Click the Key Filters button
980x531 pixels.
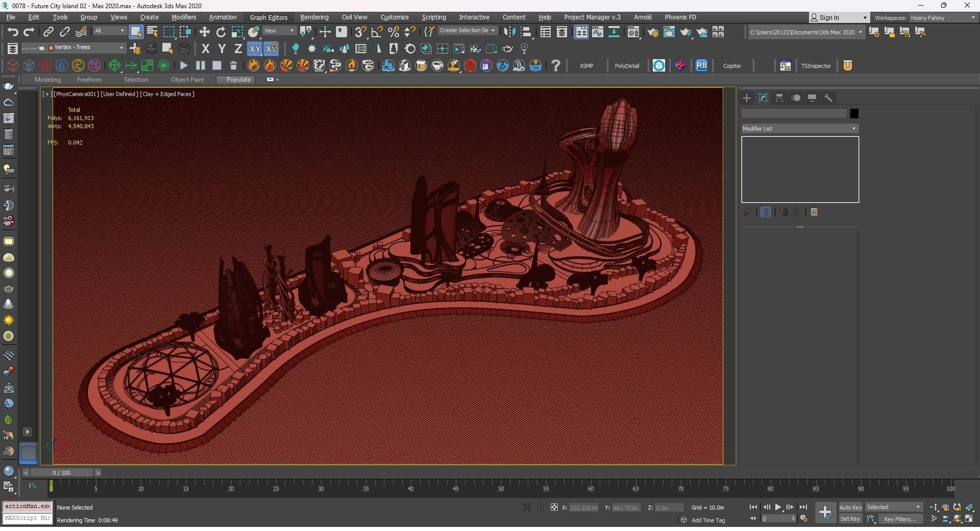[900, 519]
